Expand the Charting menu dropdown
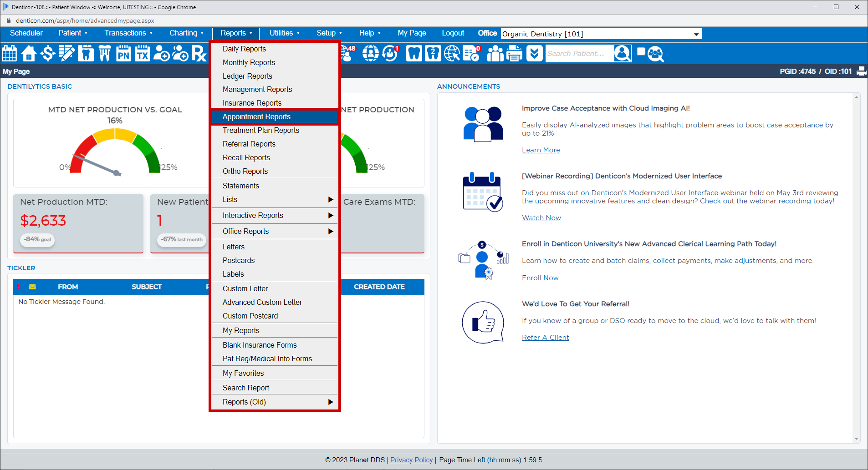 click(187, 33)
